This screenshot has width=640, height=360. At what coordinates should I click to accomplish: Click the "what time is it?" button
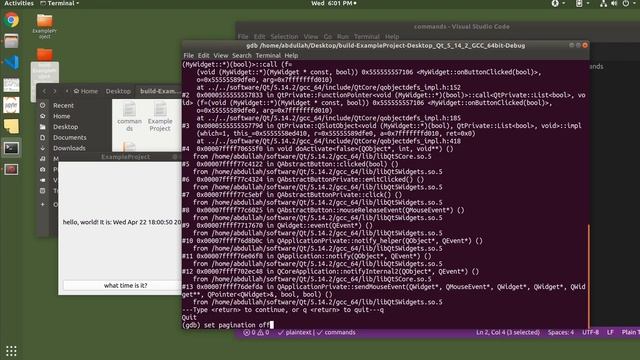(x=122, y=285)
